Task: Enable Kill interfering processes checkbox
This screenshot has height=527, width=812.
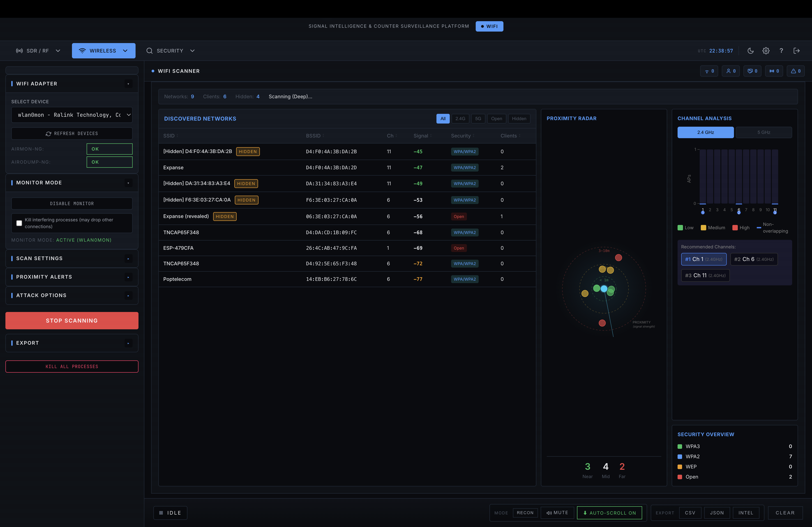Action: 19,223
